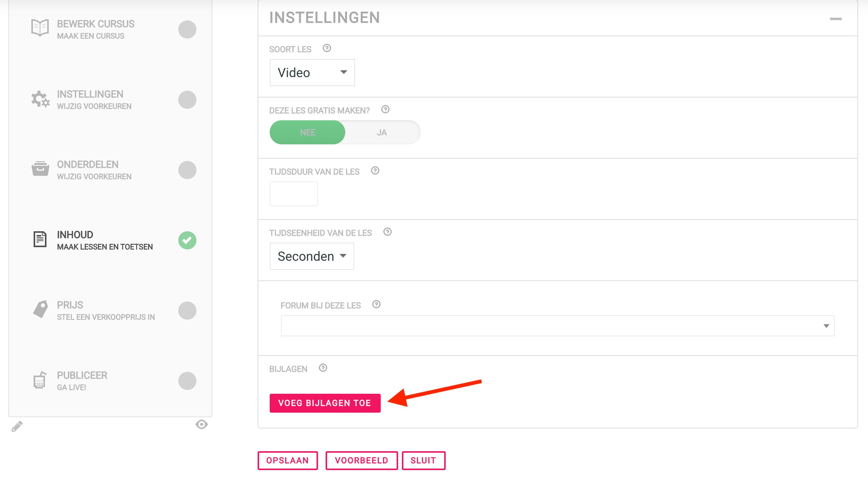Save with the Opslaan button
This screenshot has width=868, height=492.
(x=288, y=461)
